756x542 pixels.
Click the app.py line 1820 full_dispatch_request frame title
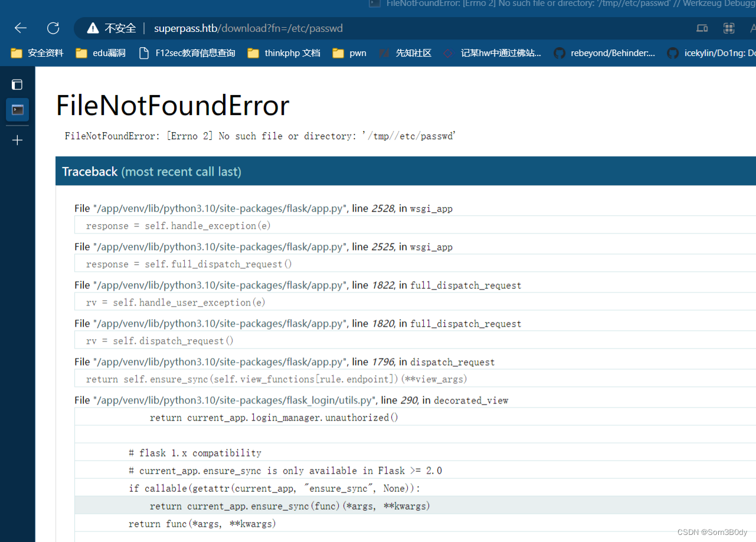298,324
